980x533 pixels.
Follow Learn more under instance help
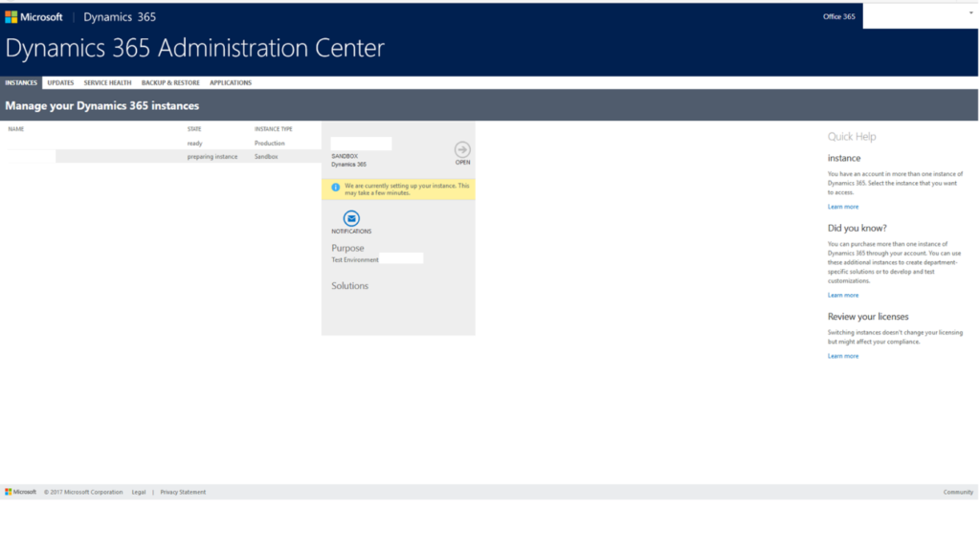(843, 207)
